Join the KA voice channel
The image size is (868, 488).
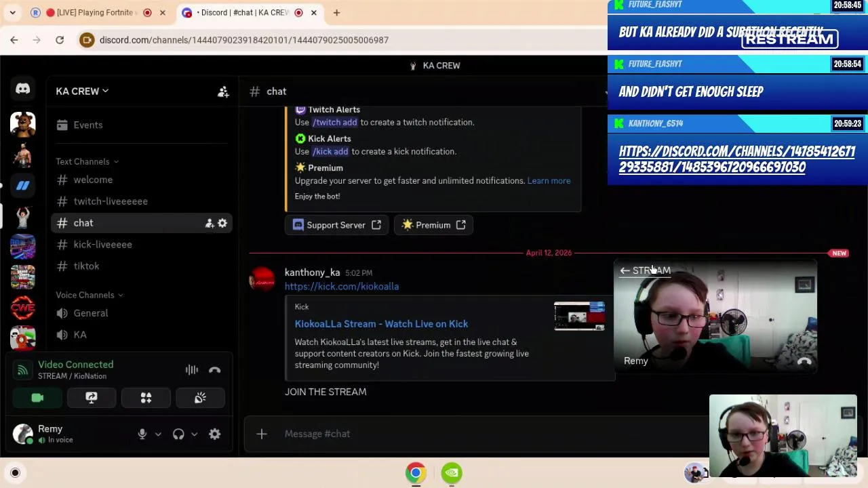pyautogui.click(x=80, y=335)
